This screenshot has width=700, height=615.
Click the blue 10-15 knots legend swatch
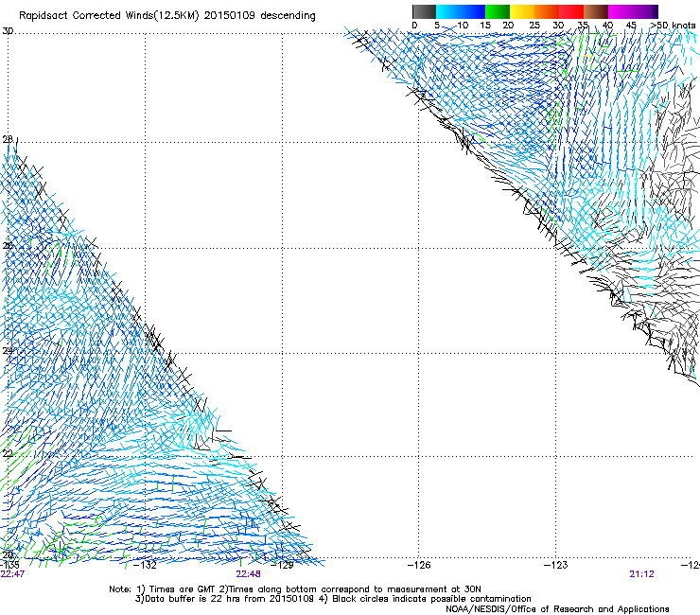(x=473, y=11)
